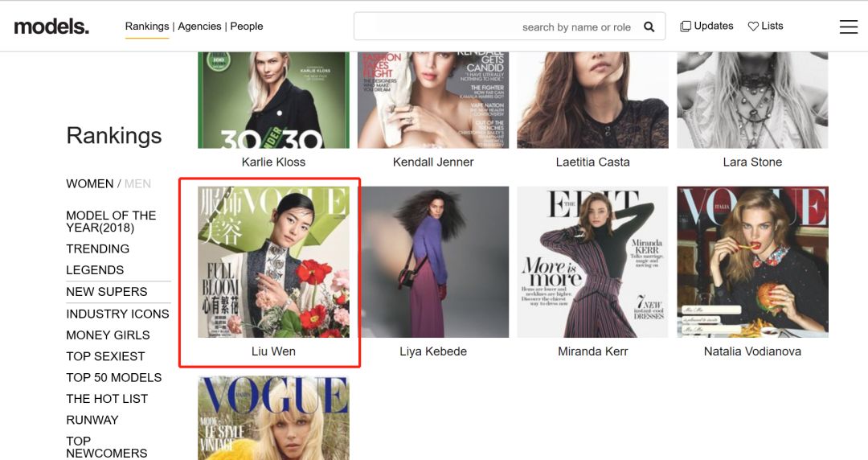Image resolution: width=868 pixels, height=460 pixels.
Task: Open the INDUSTRY ICONS ranking
Action: 117,314
